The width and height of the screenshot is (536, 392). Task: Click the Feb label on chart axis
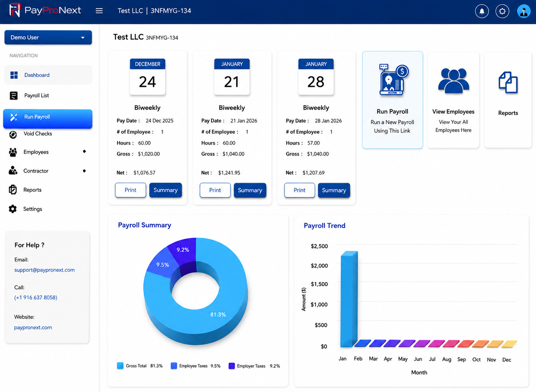pyautogui.click(x=358, y=359)
